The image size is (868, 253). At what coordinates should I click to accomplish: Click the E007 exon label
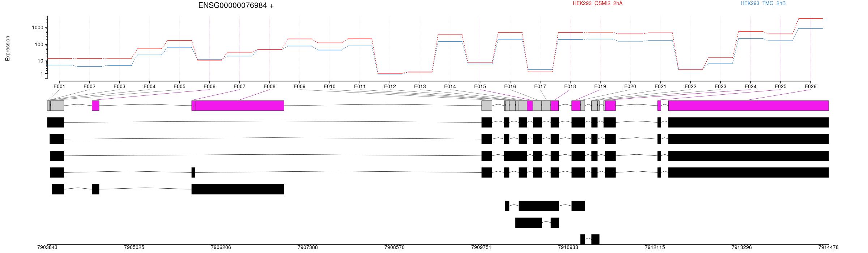point(239,86)
